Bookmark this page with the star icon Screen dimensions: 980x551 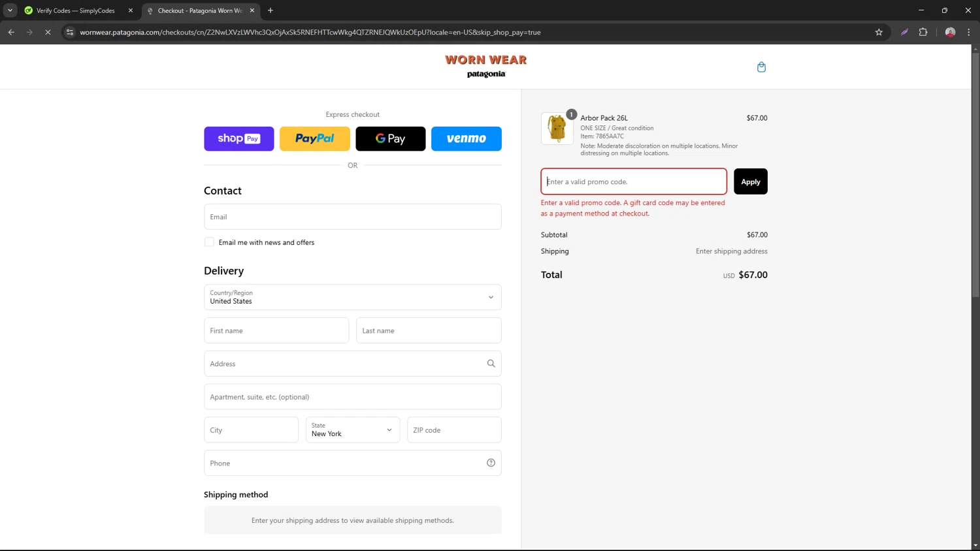click(879, 32)
